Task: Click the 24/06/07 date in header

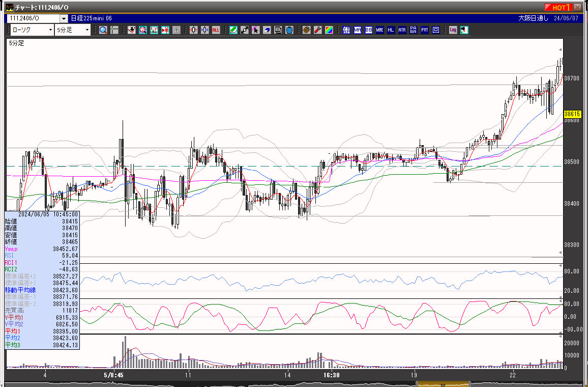Action: click(566, 18)
